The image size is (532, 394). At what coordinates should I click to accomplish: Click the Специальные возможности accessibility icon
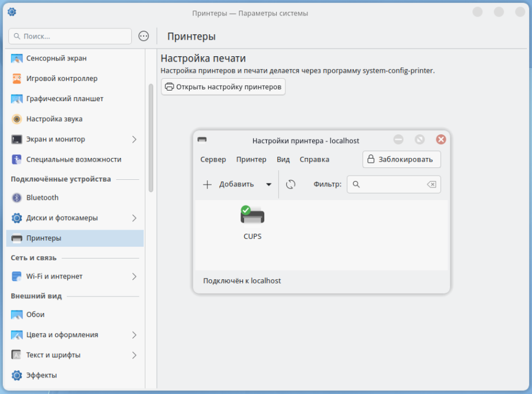coord(17,159)
